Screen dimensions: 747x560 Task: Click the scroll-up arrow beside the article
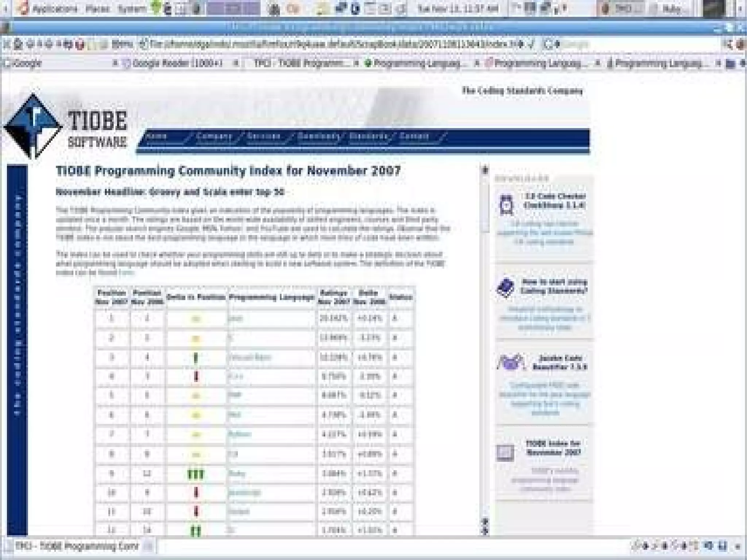[485, 170]
